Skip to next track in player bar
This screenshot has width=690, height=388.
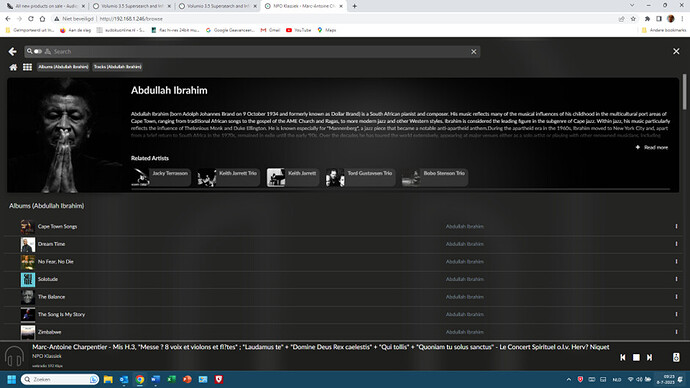[650, 358]
